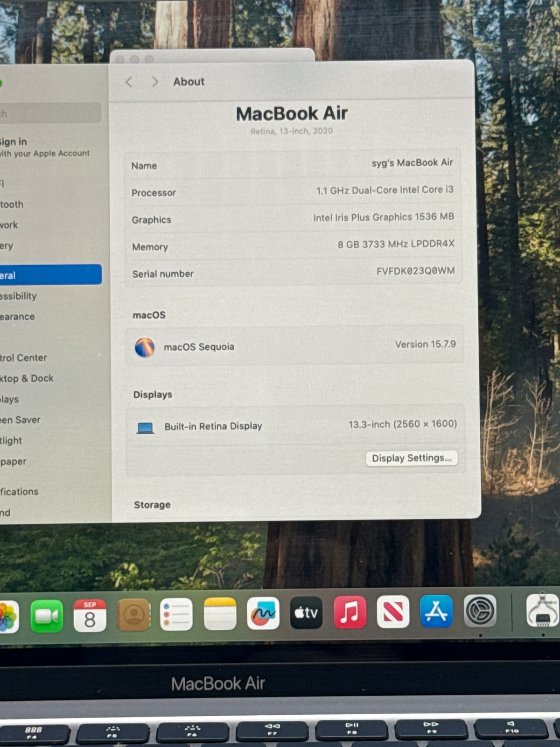Screen dimensions: 560x747
Task: Launch Contacts from the Dock
Action: point(133,615)
